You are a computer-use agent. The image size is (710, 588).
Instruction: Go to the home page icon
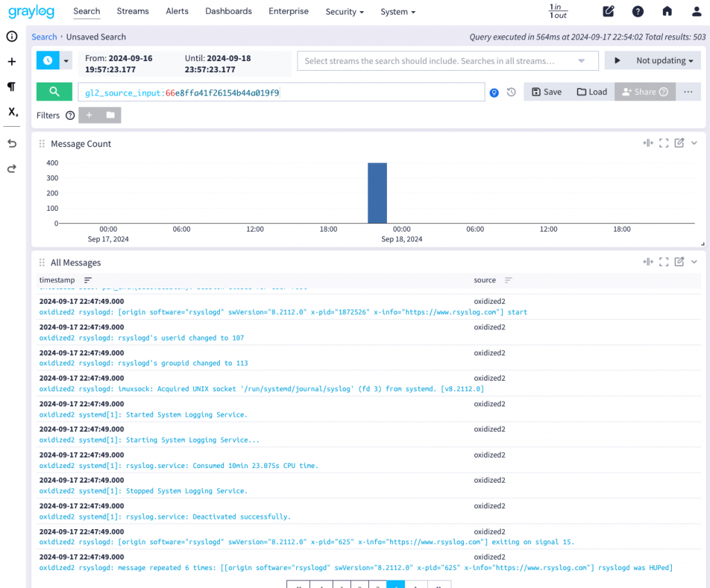pos(667,11)
